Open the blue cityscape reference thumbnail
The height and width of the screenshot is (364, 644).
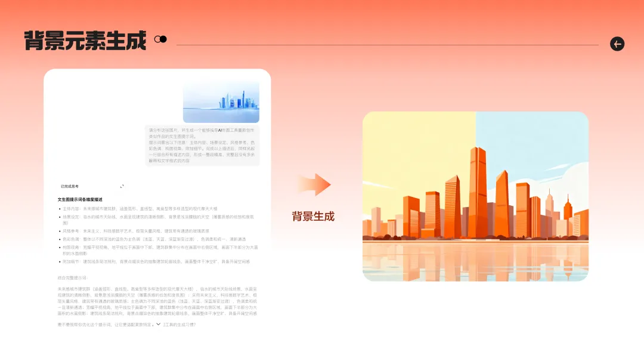[x=221, y=101]
